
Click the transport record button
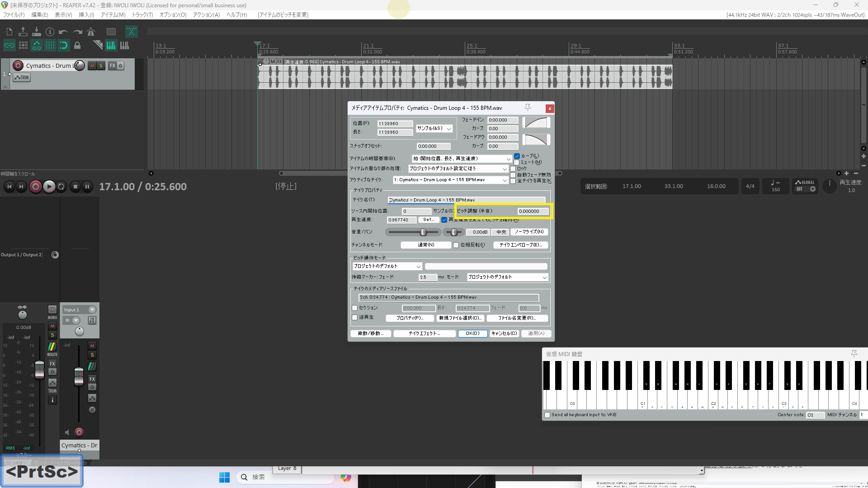tap(35, 186)
